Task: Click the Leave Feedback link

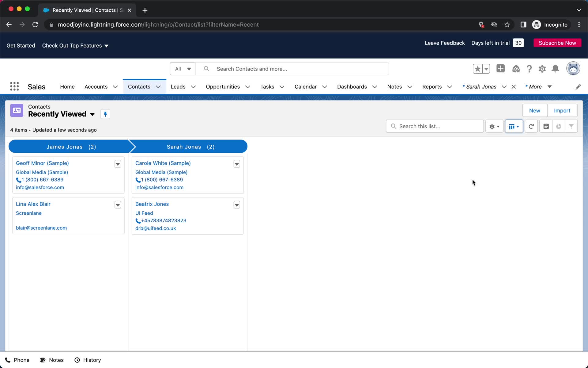Action: coord(445,43)
